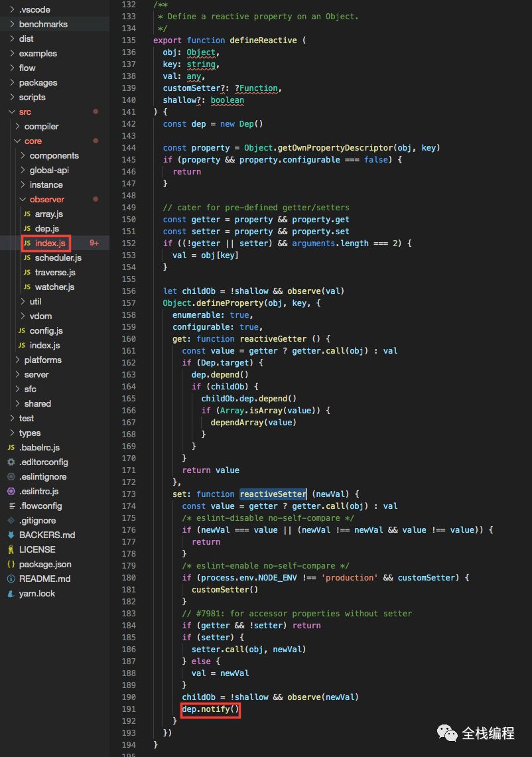Expand the components folder
Image resolution: width=532 pixels, height=757 pixels.
[x=23, y=155]
